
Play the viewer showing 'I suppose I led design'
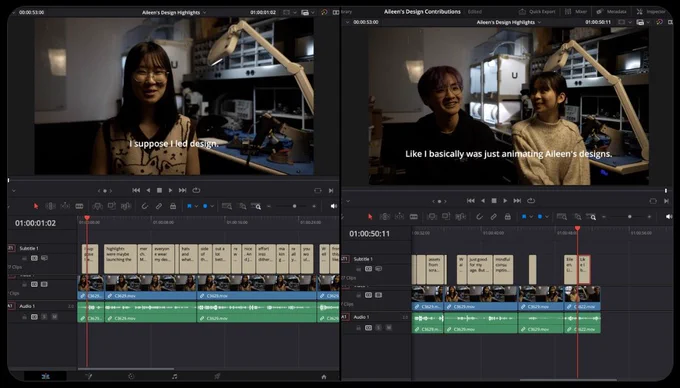[x=170, y=190]
